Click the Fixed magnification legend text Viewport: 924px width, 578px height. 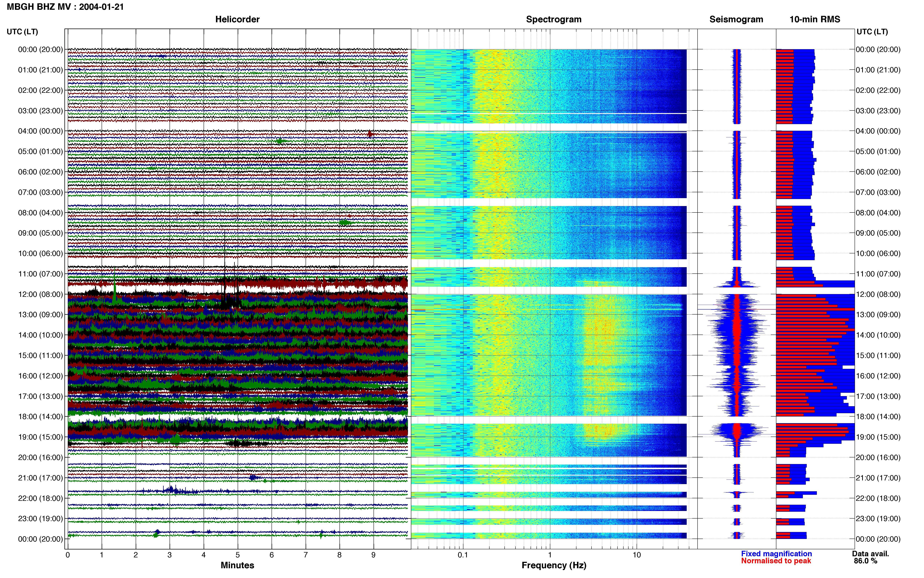click(x=777, y=554)
